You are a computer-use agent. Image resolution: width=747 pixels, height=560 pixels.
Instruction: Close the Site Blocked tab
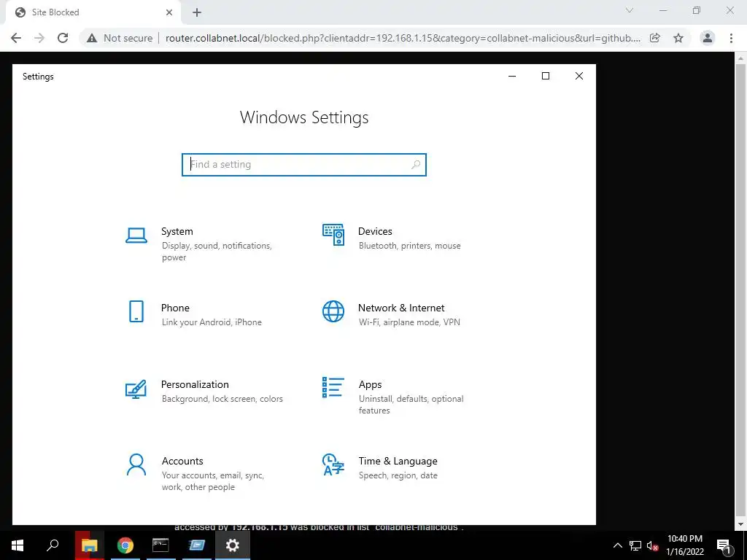click(169, 12)
